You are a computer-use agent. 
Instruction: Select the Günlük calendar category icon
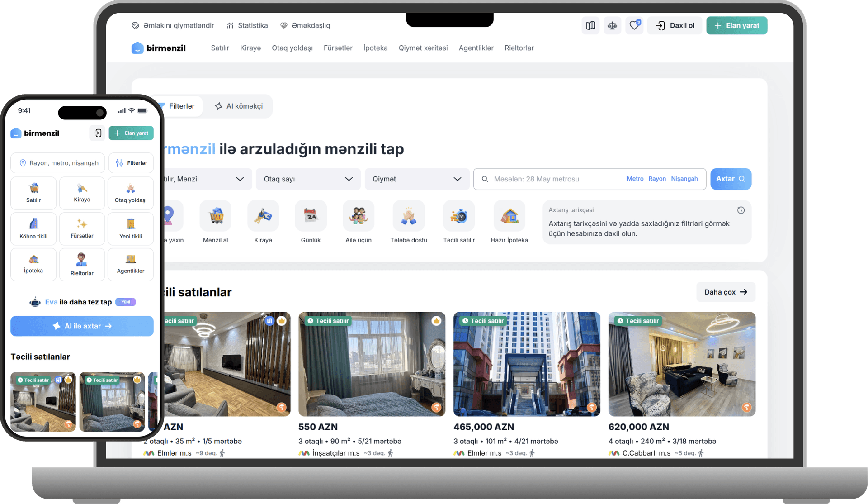click(x=311, y=215)
